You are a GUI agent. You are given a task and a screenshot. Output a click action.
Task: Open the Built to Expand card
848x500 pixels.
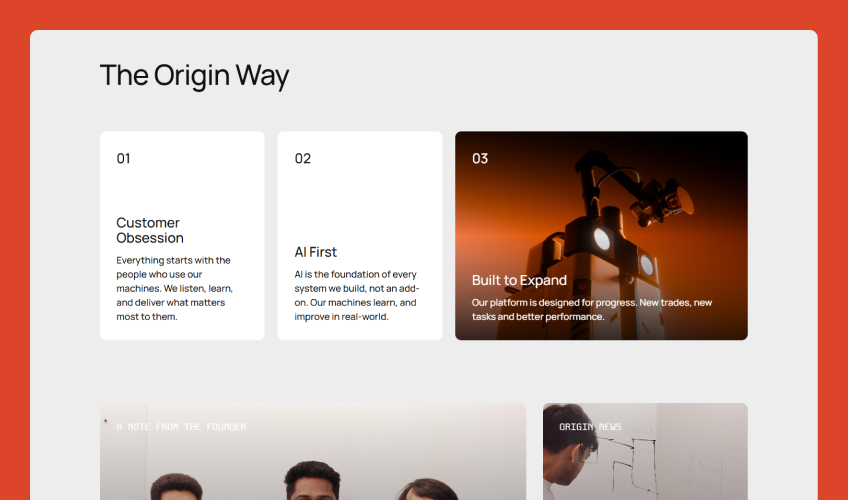[x=601, y=236]
